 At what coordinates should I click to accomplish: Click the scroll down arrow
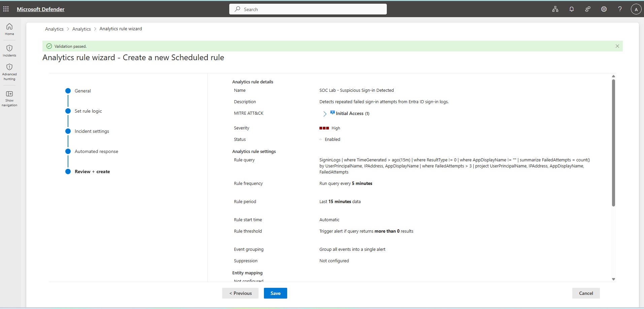pos(613,279)
